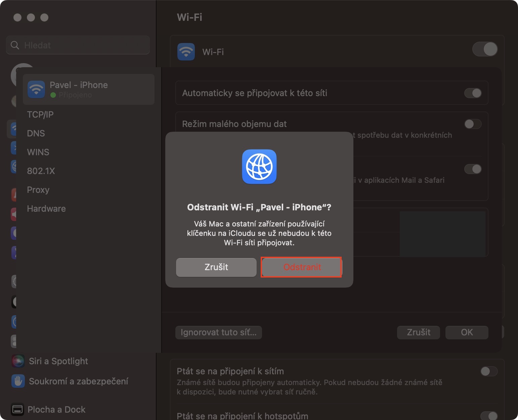Click the globe network icon in the dialog
518x420 pixels.
[259, 167]
